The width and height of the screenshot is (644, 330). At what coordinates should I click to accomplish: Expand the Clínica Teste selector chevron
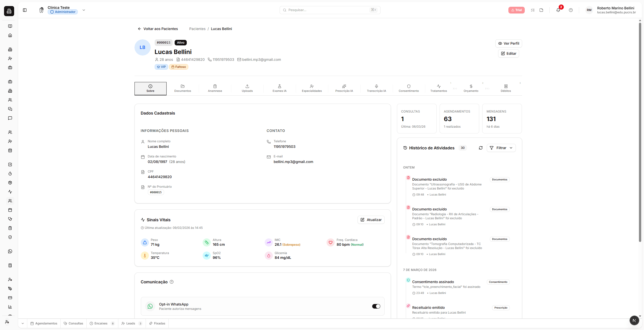[x=84, y=10]
